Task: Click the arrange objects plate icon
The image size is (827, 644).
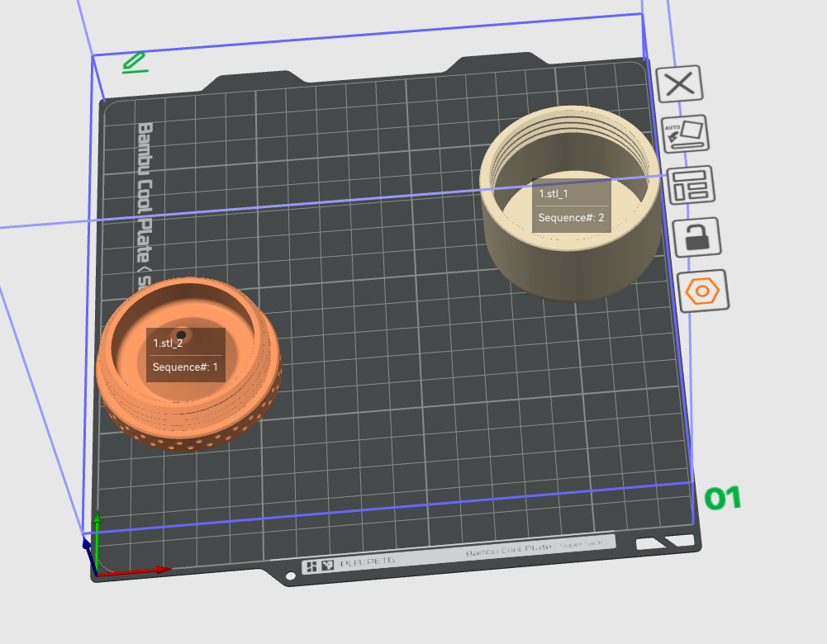Action: 691,185
